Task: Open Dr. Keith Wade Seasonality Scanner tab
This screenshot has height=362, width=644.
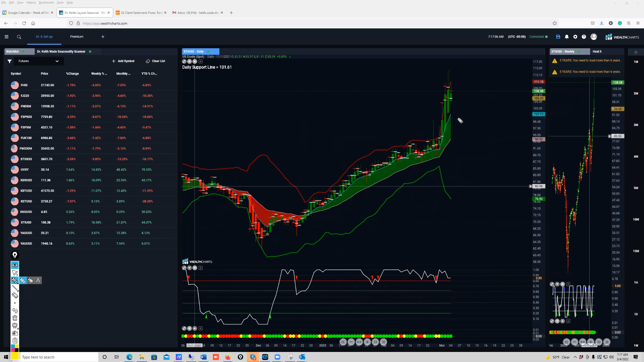Action: (61, 52)
